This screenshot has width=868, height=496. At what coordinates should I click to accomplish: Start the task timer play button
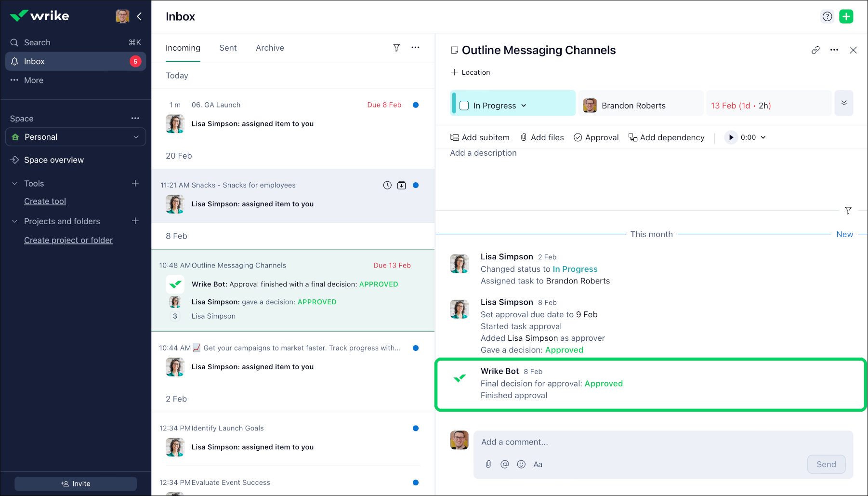pyautogui.click(x=731, y=137)
